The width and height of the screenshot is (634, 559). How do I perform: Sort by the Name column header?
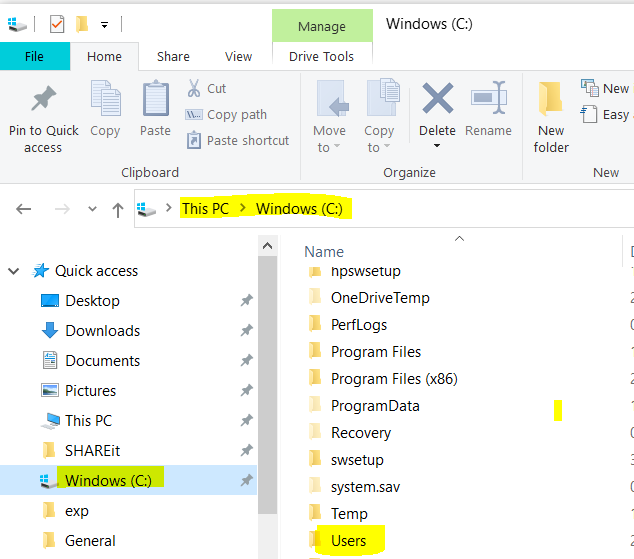(x=324, y=251)
